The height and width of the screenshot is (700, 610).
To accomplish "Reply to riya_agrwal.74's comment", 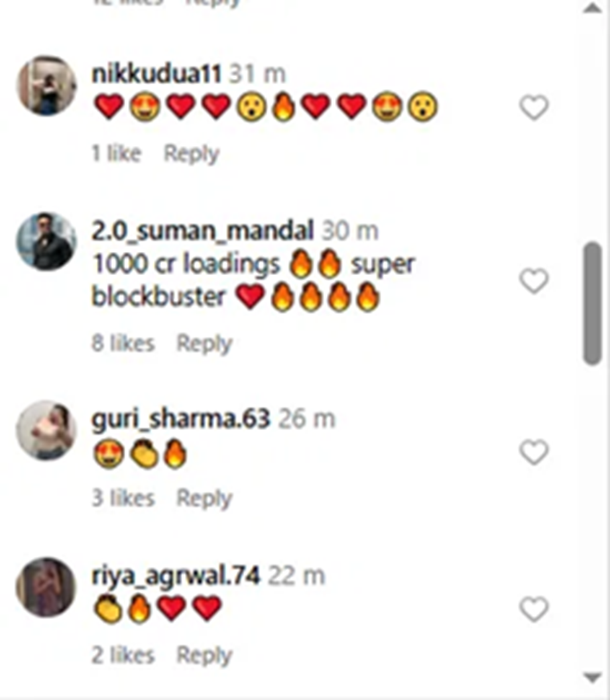I will (204, 656).
